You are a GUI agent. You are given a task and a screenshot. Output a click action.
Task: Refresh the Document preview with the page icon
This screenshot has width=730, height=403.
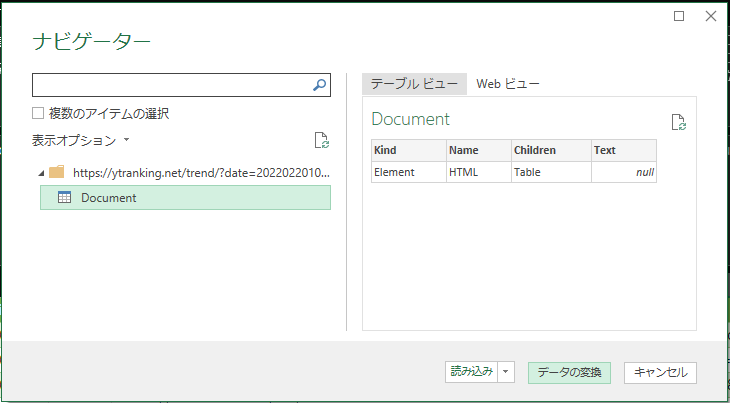click(x=679, y=122)
